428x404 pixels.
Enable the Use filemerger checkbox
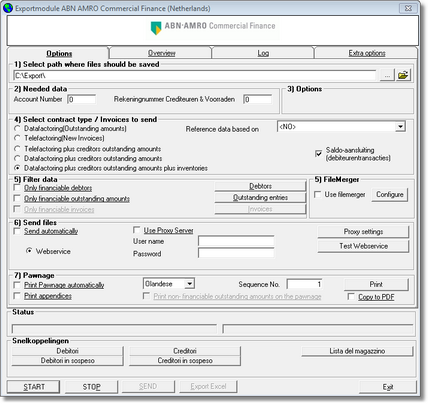[x=318, y=194]
